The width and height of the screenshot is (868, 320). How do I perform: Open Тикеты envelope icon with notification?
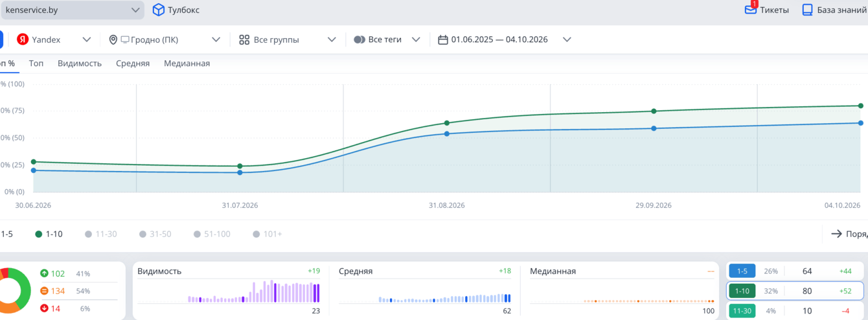751,9
